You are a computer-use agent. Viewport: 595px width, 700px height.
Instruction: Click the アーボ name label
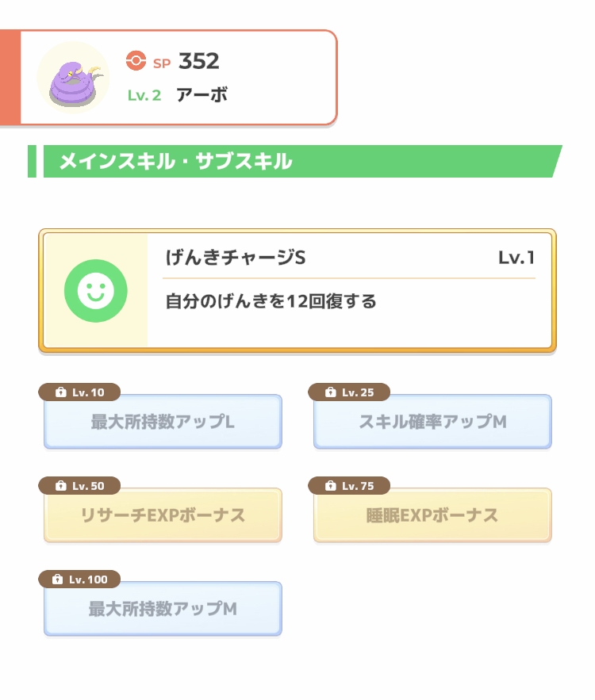(204, 95)
